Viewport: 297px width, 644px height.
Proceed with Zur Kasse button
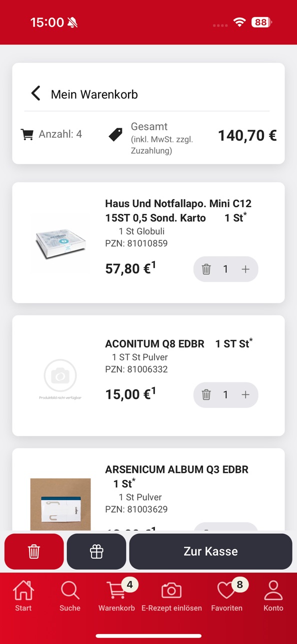click(x=210, y=552)
